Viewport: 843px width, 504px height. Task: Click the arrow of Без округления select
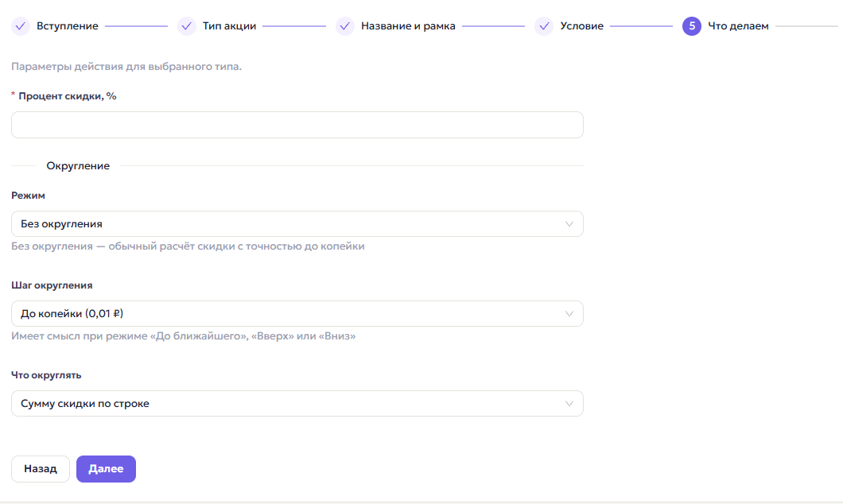tap(569, 224)
